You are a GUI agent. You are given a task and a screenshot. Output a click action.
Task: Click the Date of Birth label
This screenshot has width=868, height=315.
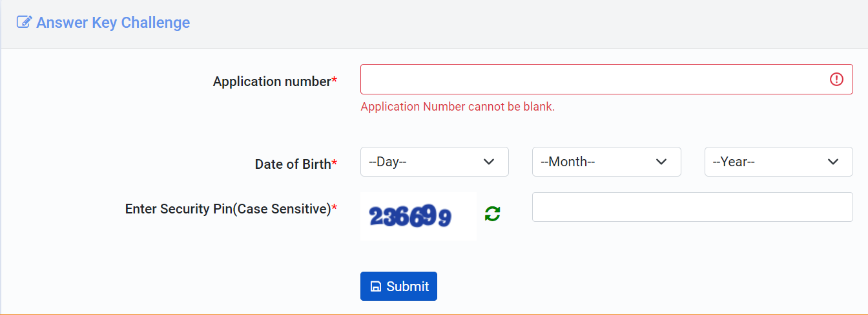click(x=293, y=164)
